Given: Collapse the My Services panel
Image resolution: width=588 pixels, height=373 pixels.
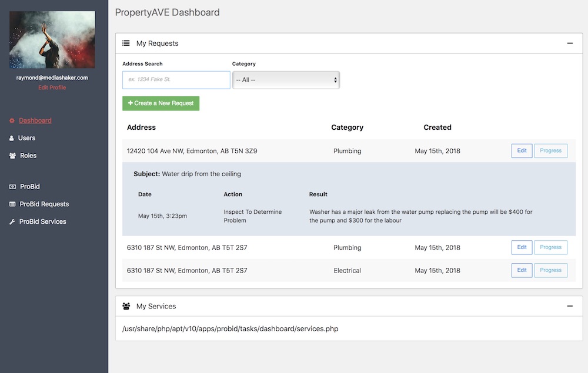Looking at the screenshot, I should (x=569, y=306).
